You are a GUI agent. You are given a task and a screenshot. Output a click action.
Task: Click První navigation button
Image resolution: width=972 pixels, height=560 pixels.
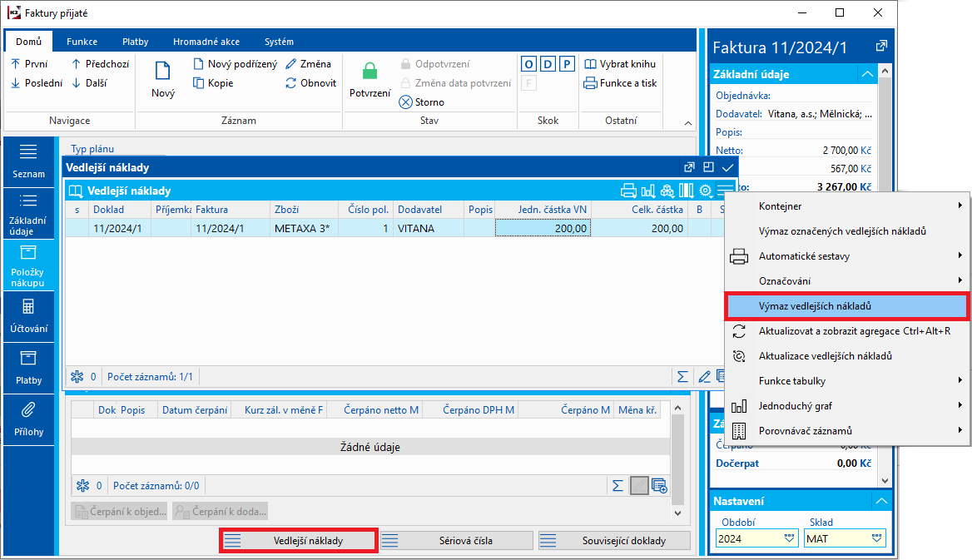(x=29, y=64)
